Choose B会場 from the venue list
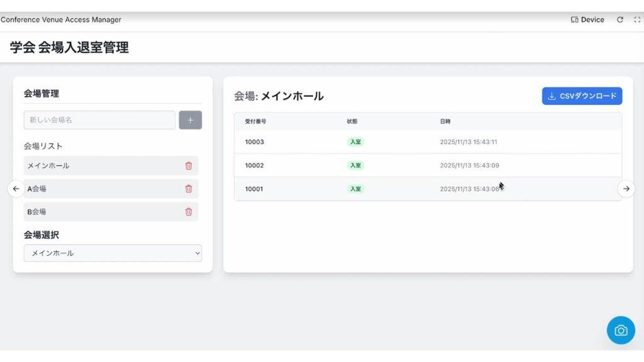The image size is (644, 362). coord(101,212)
